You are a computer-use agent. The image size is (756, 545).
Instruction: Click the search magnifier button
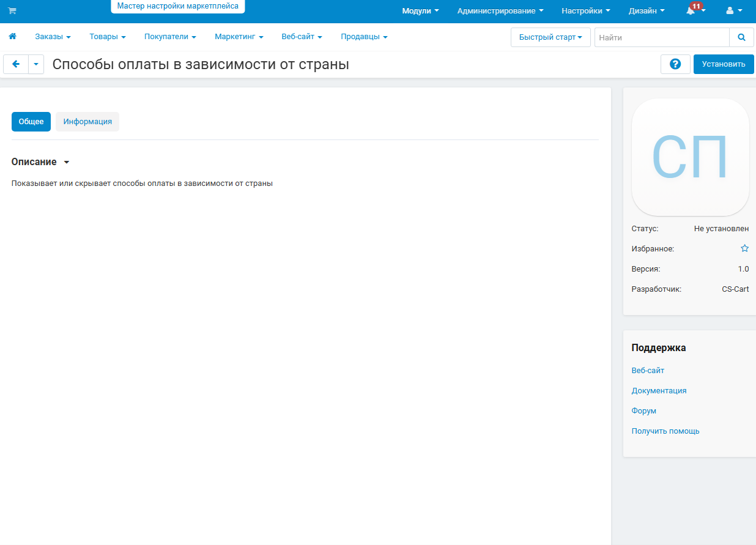[x=741, y=37]
